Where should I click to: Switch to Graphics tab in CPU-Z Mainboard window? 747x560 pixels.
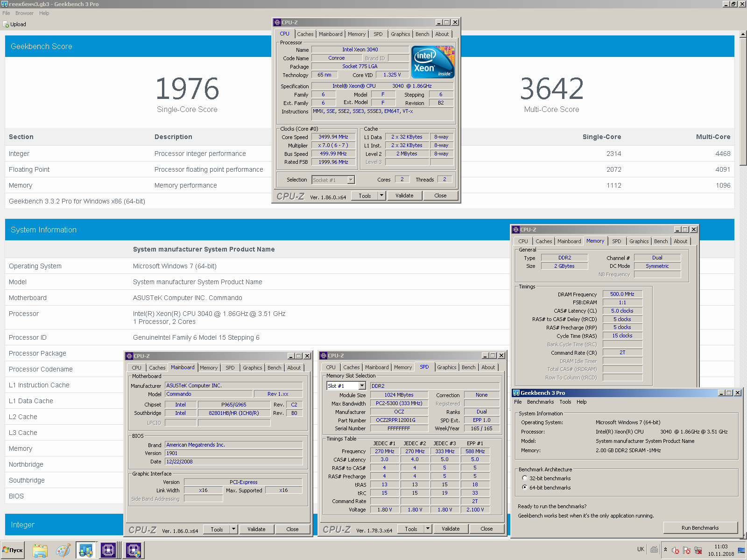253,368
